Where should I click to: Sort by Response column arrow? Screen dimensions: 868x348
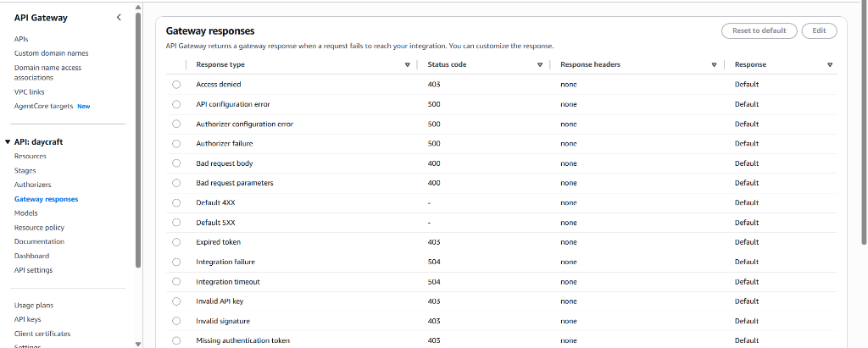(830, 64)
